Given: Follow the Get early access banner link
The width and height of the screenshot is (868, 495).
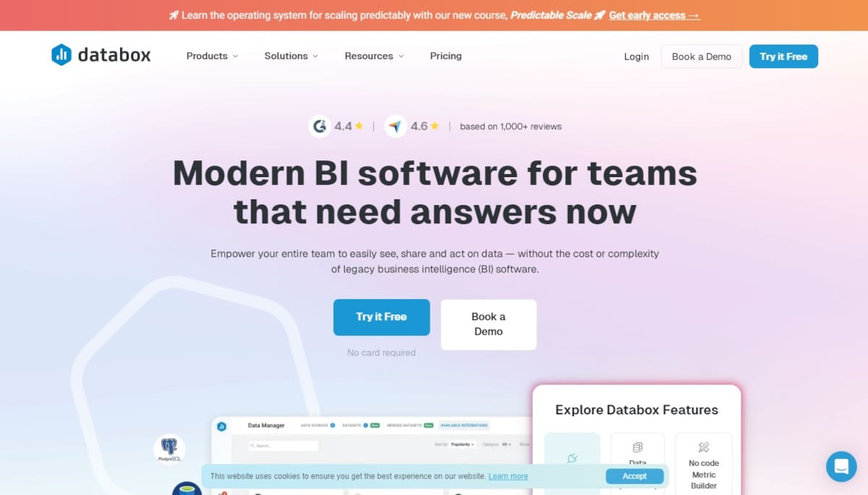Looking at the screenshot, I should [654, 15].
